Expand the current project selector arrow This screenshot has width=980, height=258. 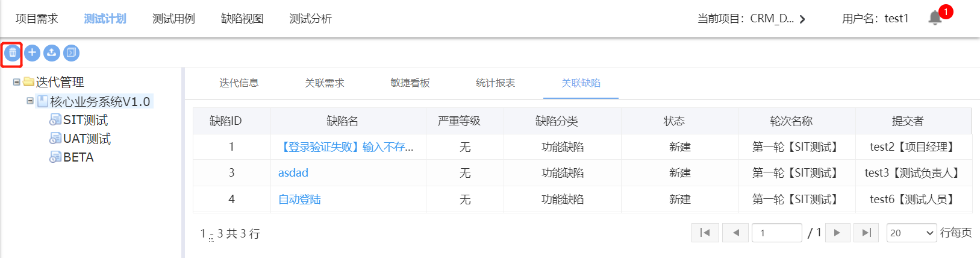[802, 19]
